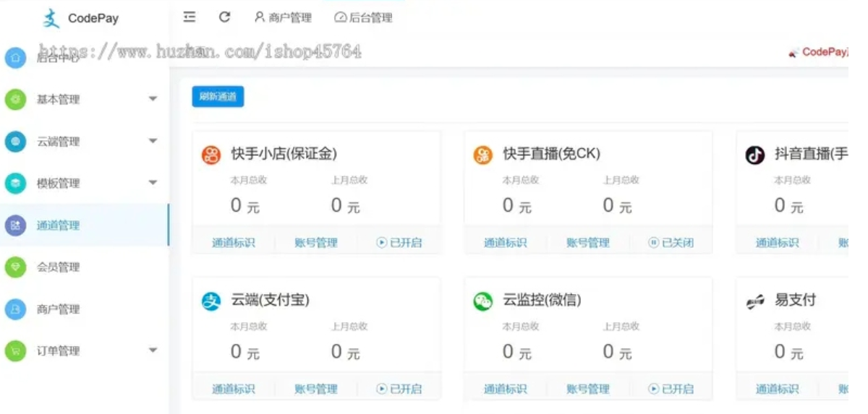Select 通道管理 in the sidebar

[x=58, y=225]
